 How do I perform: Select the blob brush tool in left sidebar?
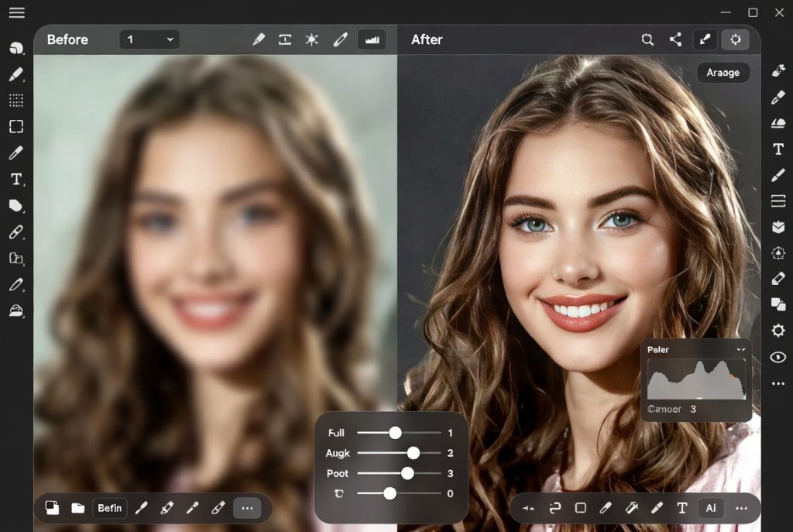click(x=16, y=48)
